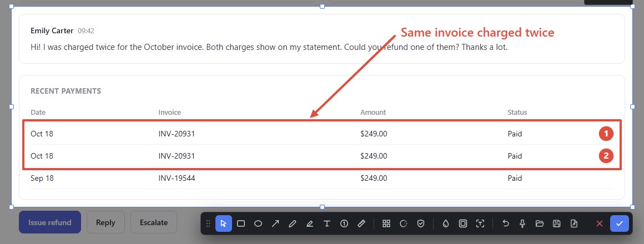Screen dimensions: 644x244
Task: Click the Issue refund button
Action: tap(50, 222)
